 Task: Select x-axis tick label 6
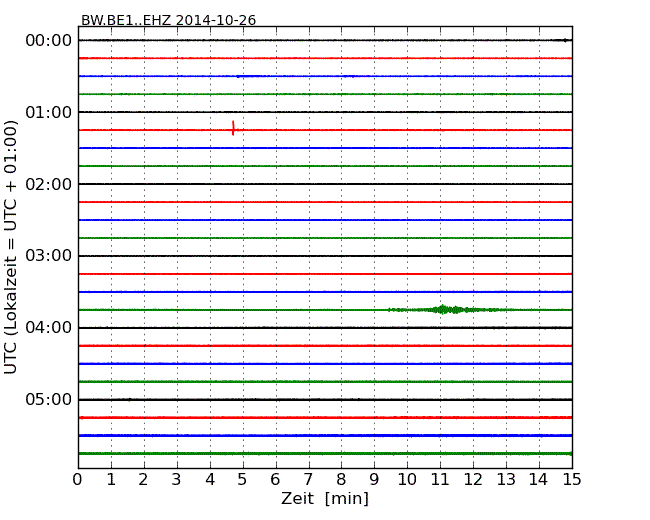click(x=275, y=479)
